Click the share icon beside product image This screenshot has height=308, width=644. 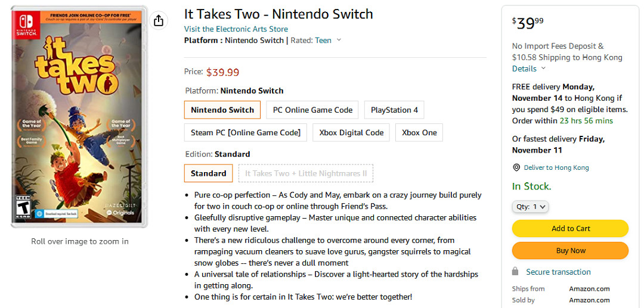coord(158,21)
